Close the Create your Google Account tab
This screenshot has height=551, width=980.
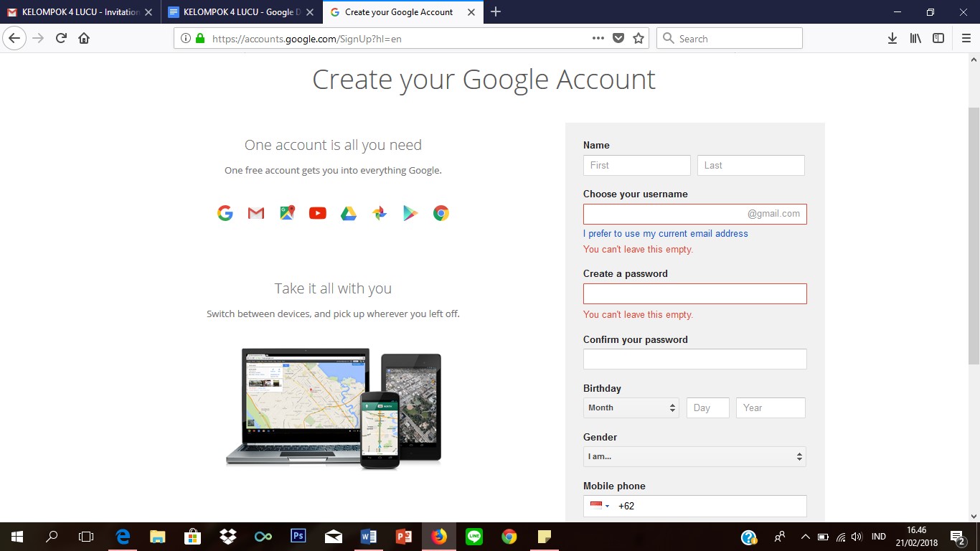[x=471, y=12]
